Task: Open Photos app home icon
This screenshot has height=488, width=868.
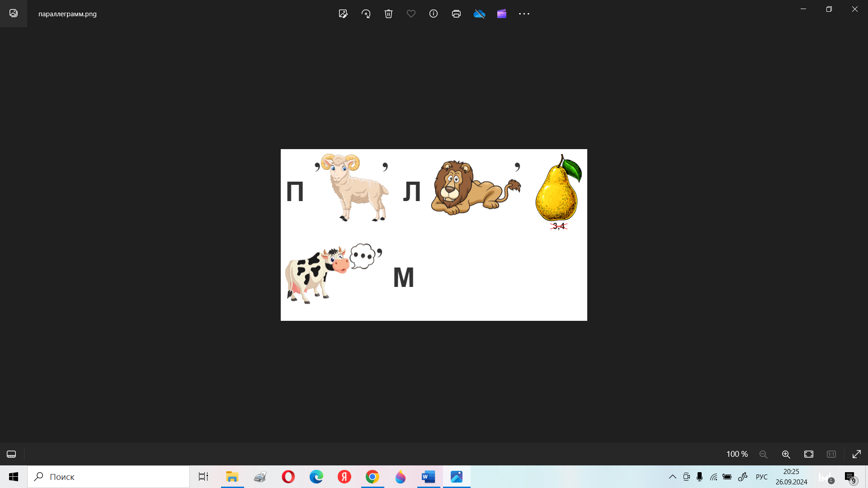Action: [x=14, y=13]
